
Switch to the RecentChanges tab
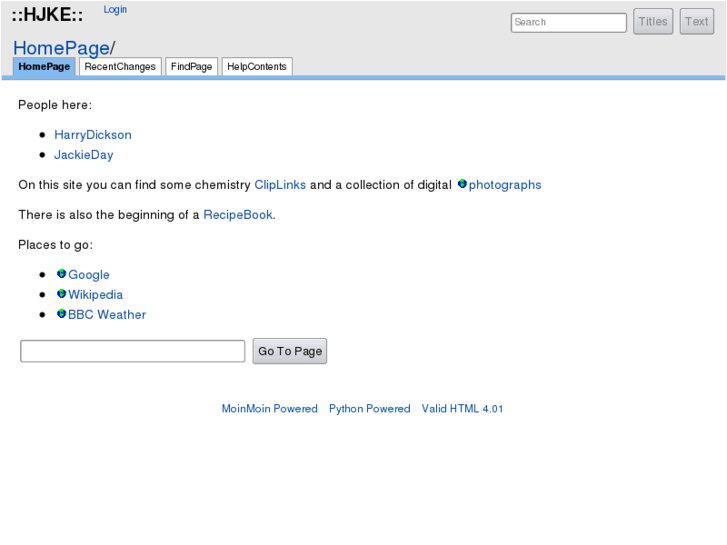pyautogui.click(x=120, y=66)
